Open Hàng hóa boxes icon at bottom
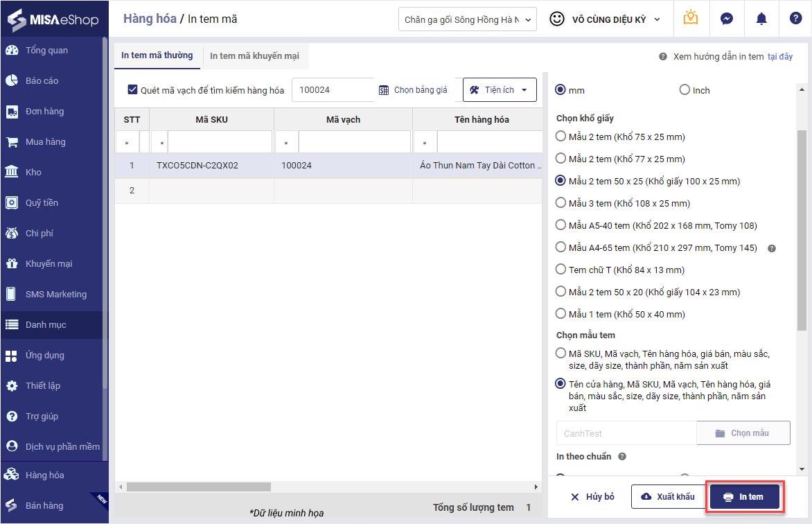Viewport: 812px width, 524px height. pos(11,475)
